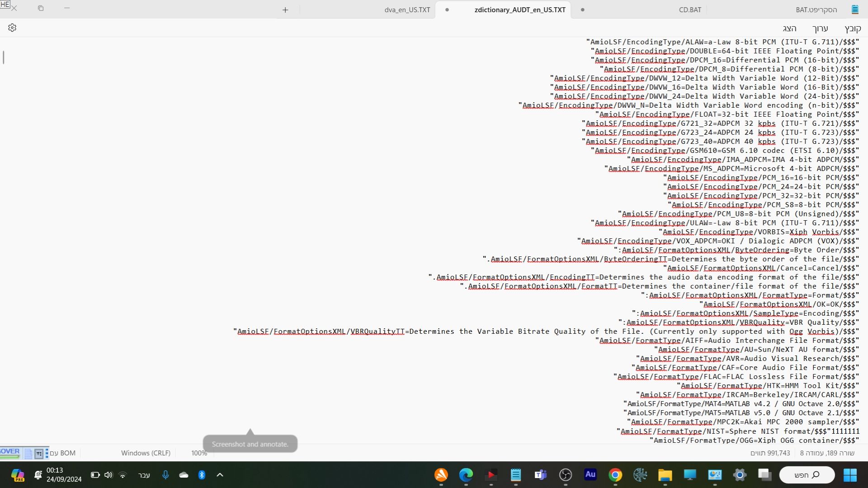
Task: Open Notepad settings gear
Action: click(12, 28)
